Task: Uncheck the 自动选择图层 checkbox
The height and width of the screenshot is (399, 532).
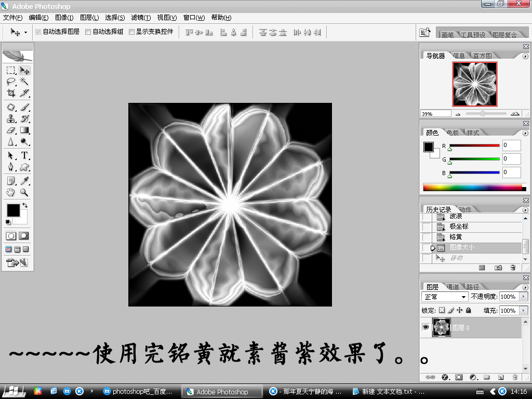Action: [38, 32]
